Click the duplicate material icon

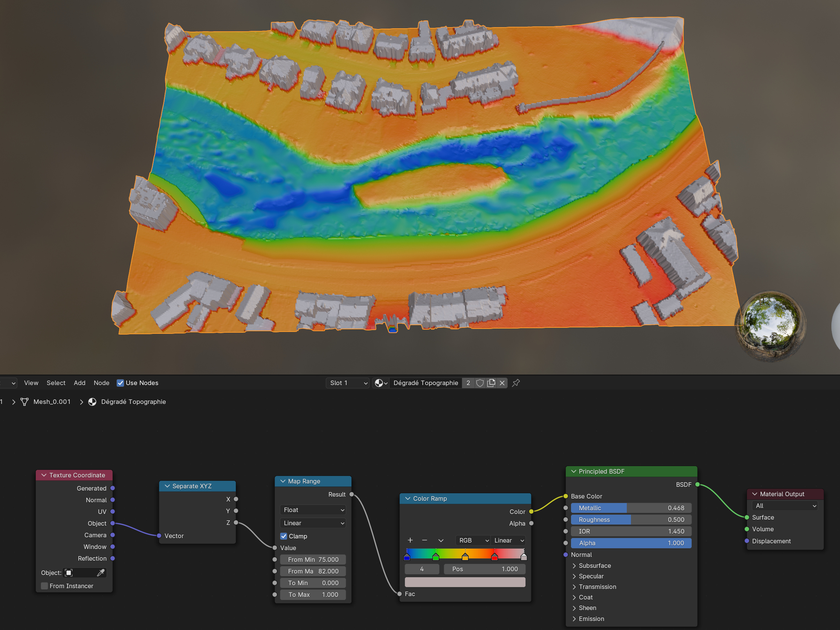[x=491, y=383]
